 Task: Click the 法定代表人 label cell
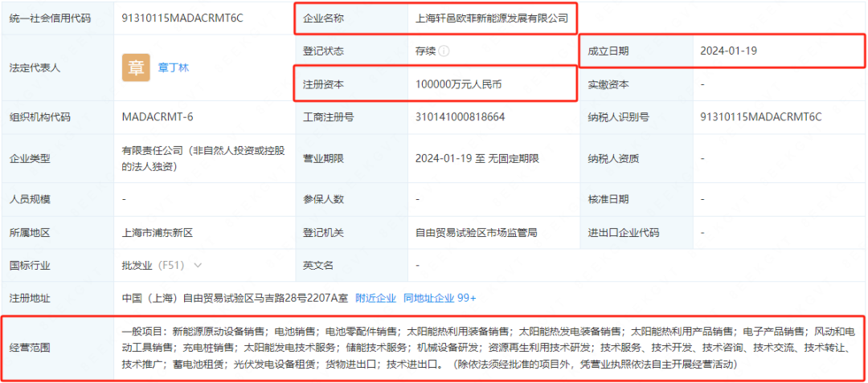pos(58,68)
